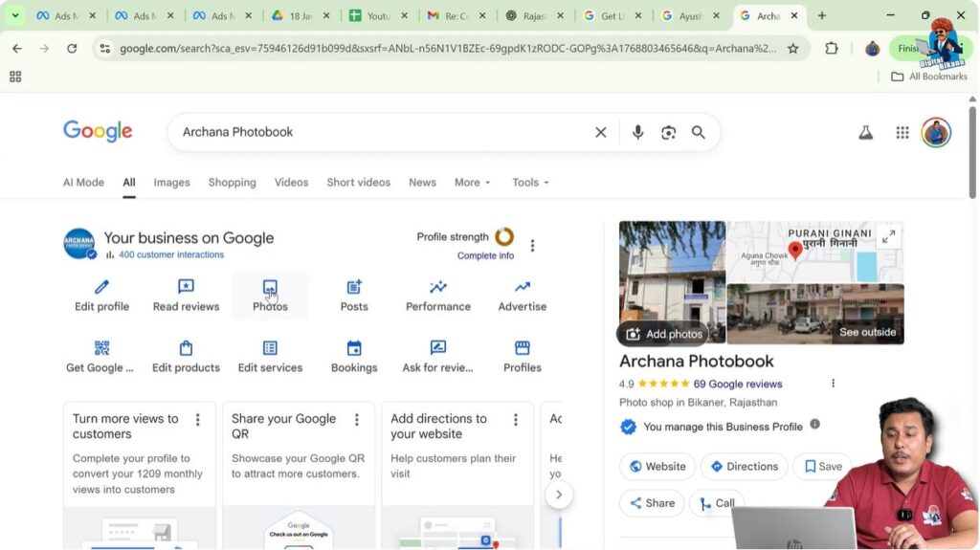Viewport: 980px width, 550px height.
Task: Open See outside street view thumbnail
Action: pos(815,314)
